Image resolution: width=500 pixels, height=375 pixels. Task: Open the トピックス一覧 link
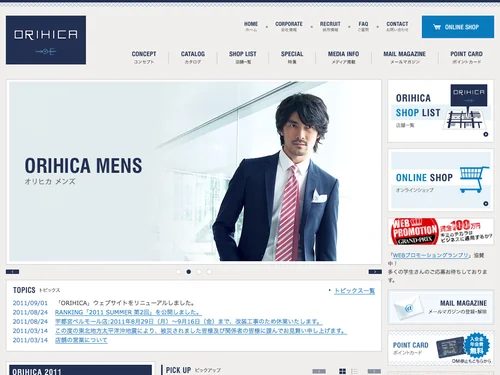click(x=354, y=291)
